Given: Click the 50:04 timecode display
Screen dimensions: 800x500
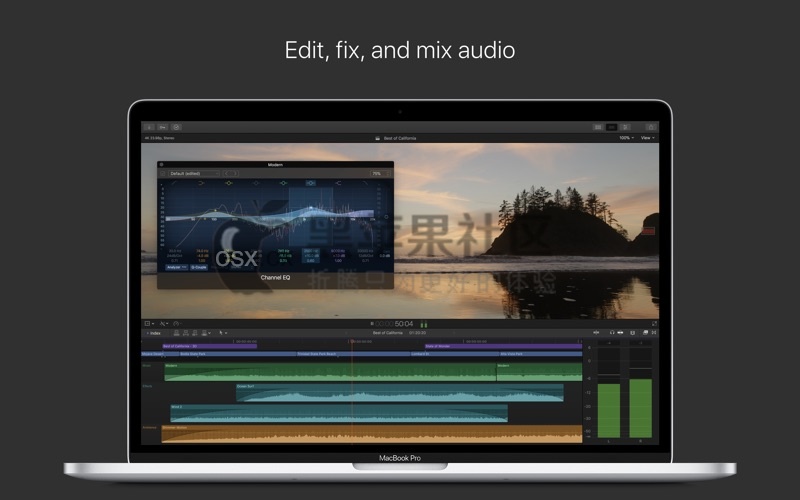Looking at the screenshot, I should [x=404, y=323].
